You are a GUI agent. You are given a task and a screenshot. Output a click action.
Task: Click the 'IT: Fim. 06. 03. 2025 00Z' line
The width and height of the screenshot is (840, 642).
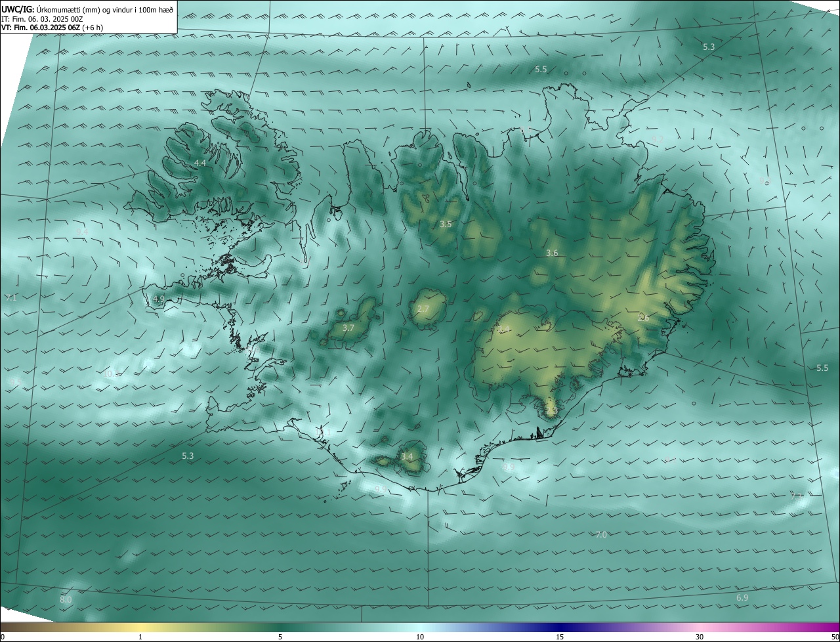(x=41, y=19)
